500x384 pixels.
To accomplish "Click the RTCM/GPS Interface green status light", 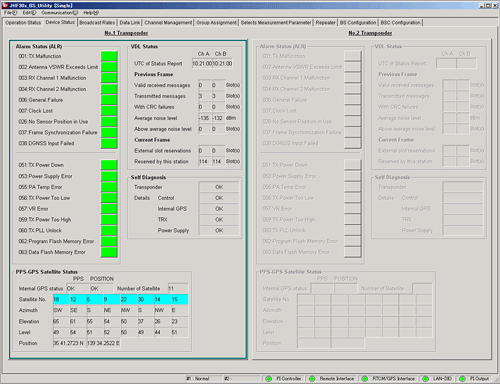I will coord(365,379).
